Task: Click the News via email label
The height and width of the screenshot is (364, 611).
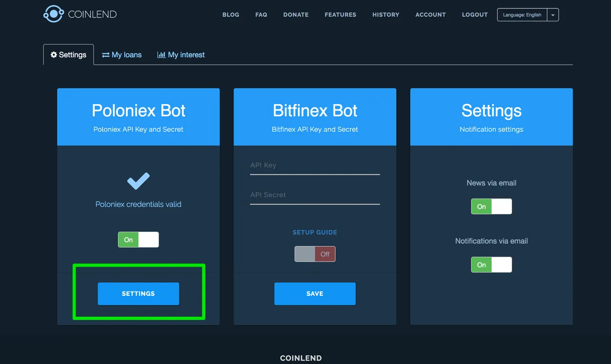Action: (492, 183)
